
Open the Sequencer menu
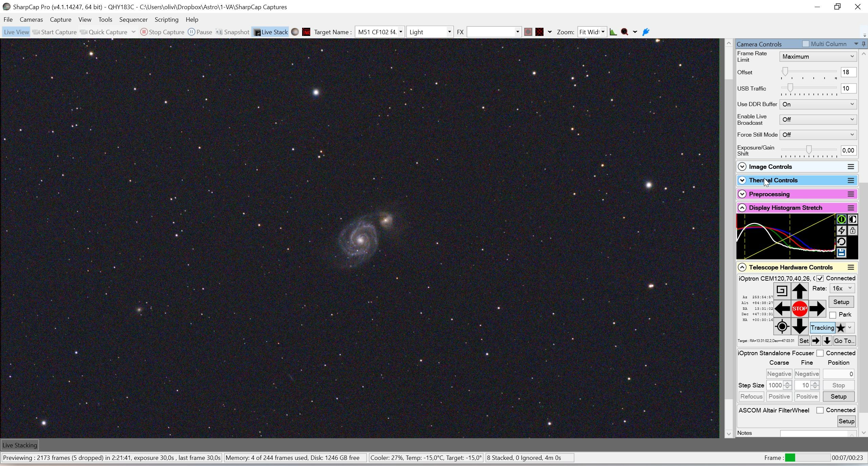(133, 20)
